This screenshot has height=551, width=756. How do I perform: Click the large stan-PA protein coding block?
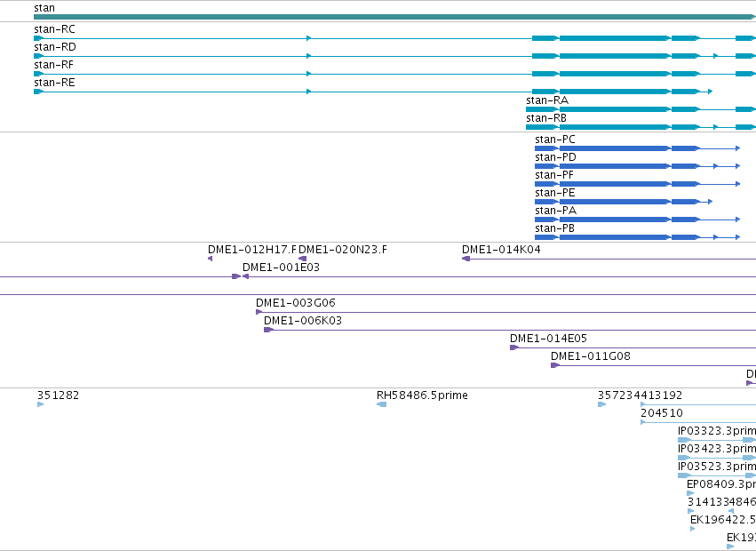[x=615, y=220]
